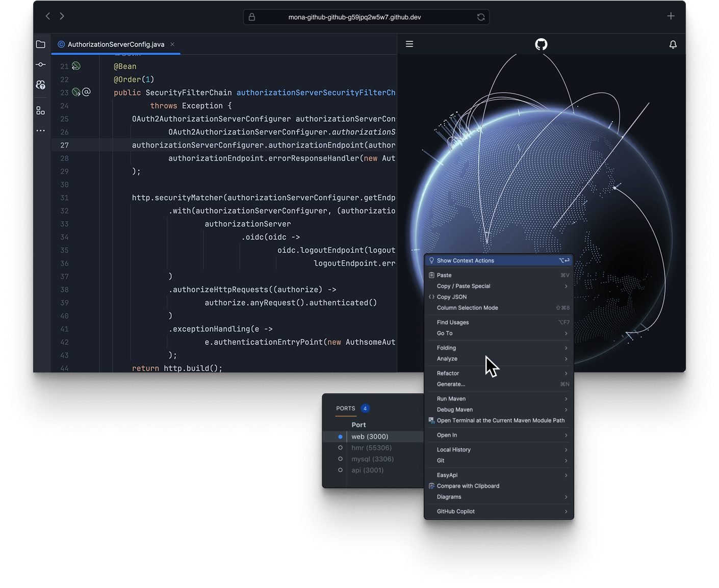The image size is (719, 588).
Task: Choose Open Terminal at Current Maven Module Path
Action: click(500, 420)
